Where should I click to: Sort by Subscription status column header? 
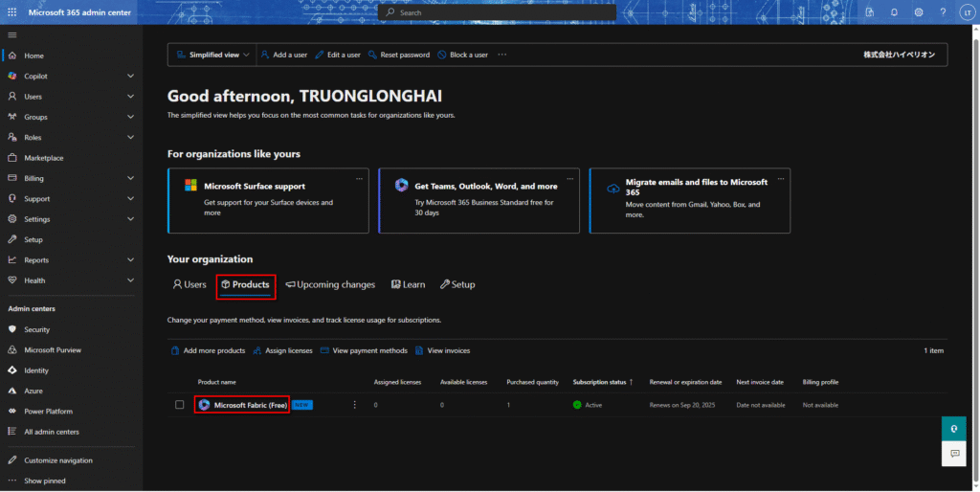point(602,382)
